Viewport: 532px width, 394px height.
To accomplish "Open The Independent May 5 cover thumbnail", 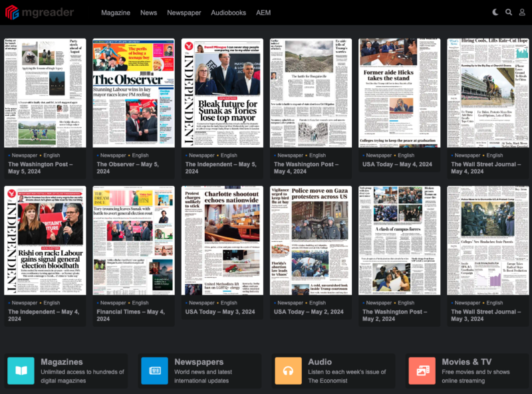I will tap(222, 93).
